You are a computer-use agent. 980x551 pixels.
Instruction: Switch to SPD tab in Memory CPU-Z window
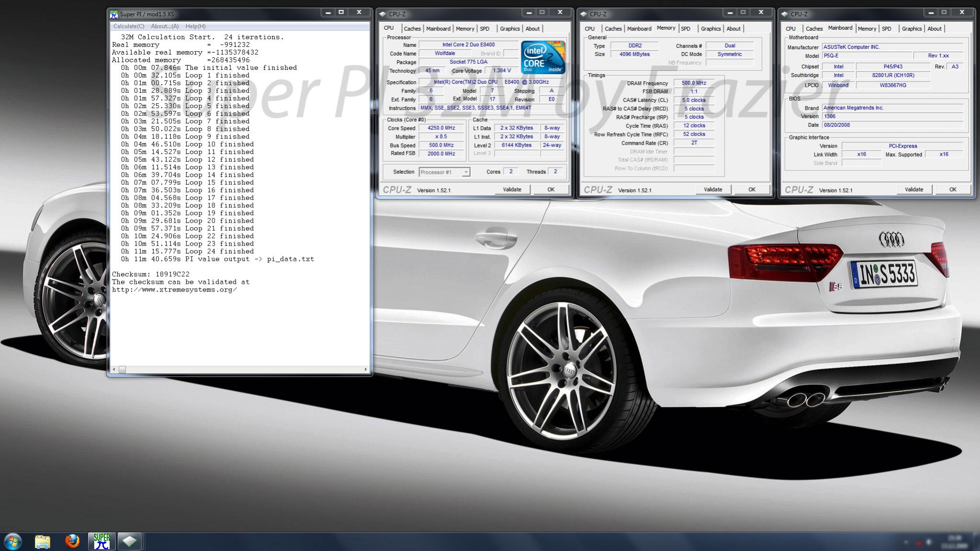(686, 29)
